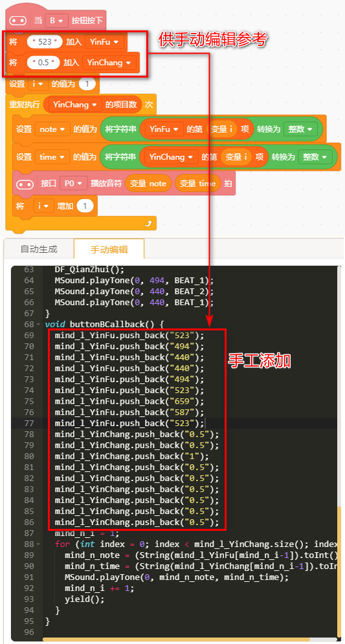The width and height of the screenshot is (345, 644).
Task: Click the value 1 in set i block
Action: [87, 84]
